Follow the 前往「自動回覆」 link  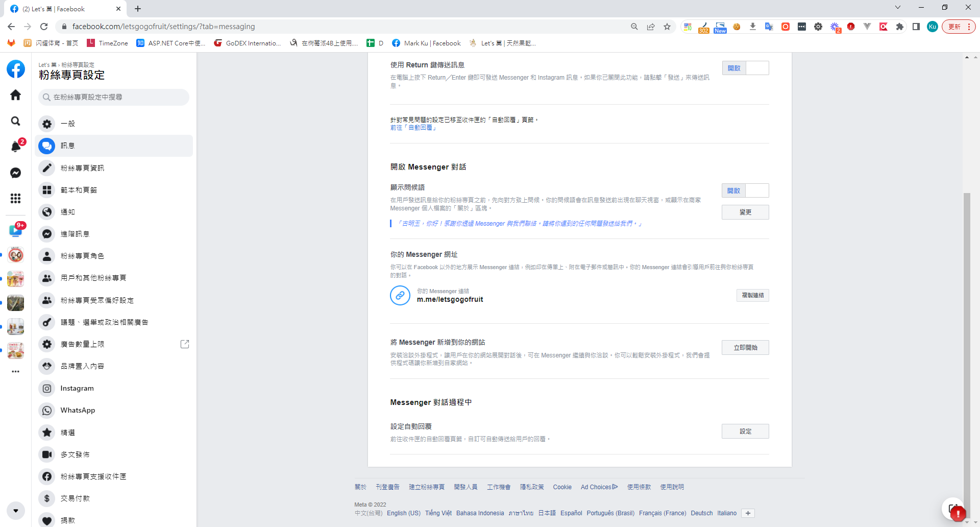[x=413, y=128]
